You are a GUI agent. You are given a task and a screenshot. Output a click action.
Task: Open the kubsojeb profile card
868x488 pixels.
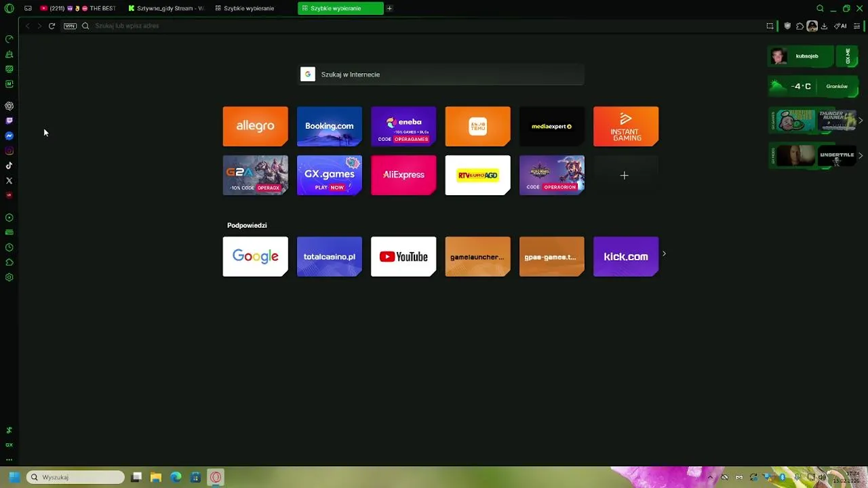click(801, 56)
